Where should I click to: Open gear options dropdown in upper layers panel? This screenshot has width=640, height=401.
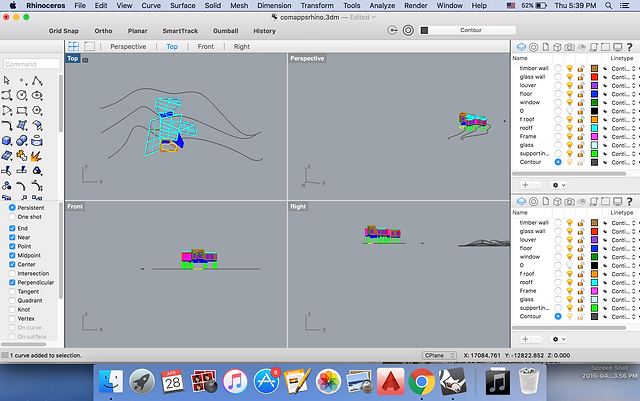pyautogui.click(x=558, y=185)
